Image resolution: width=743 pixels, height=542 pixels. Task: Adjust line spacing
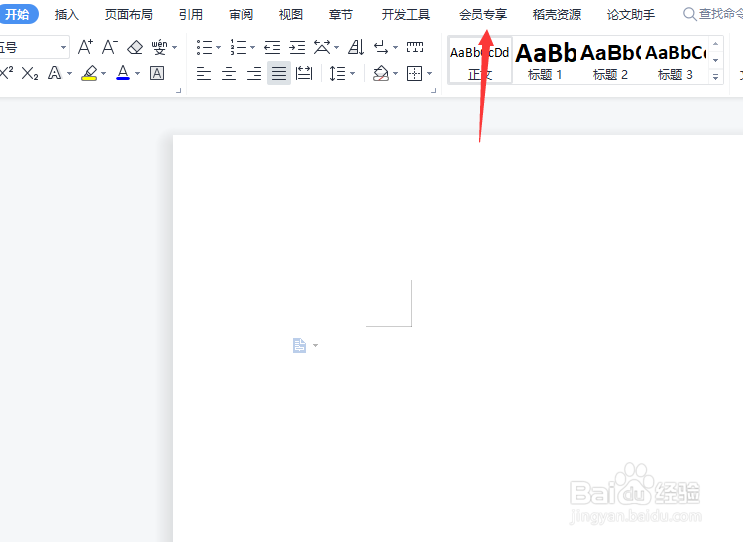[x=337, y=73]
